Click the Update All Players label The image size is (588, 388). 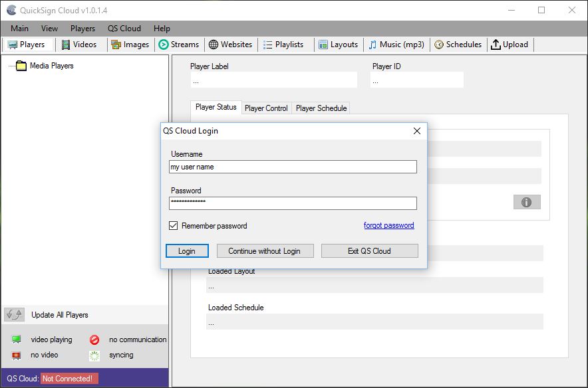tap(60, 315)
